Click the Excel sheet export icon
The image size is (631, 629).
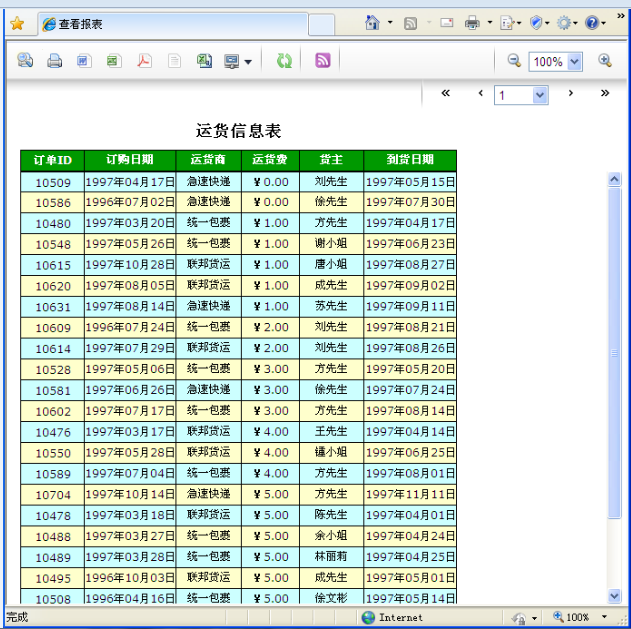tap(204, 61)
